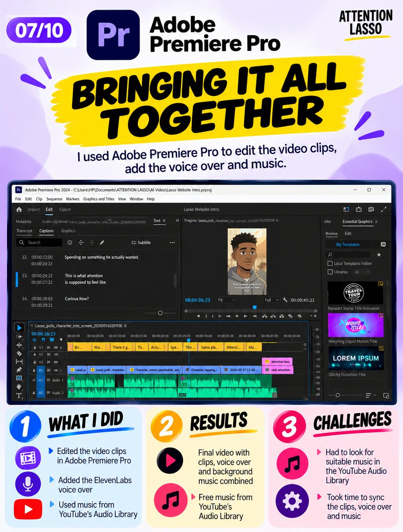Toggle Snap magnet in the timeline
Screen dimensions: 403x532
click(x=43, y=340)
